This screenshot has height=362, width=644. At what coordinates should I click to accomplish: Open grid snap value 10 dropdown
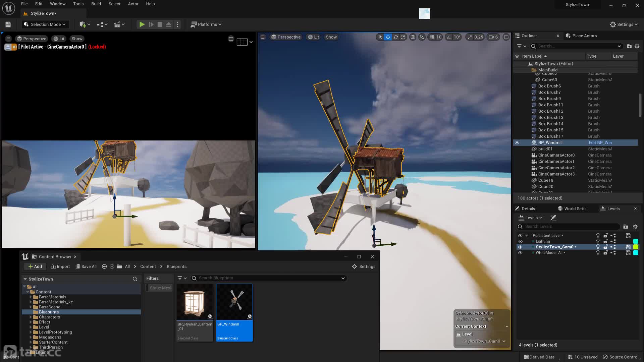(x=439, y=37)
